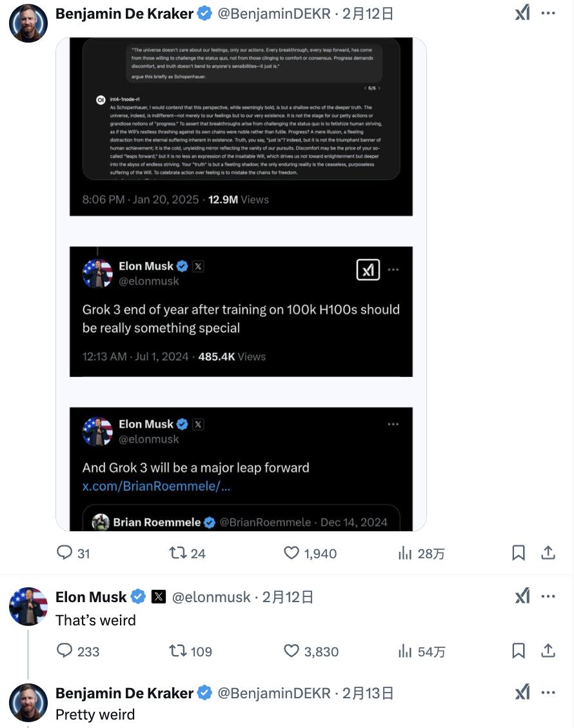This screenshot has width=574, height=728.
Task: View analytics showing 28万 views
Action: (405, 553)
